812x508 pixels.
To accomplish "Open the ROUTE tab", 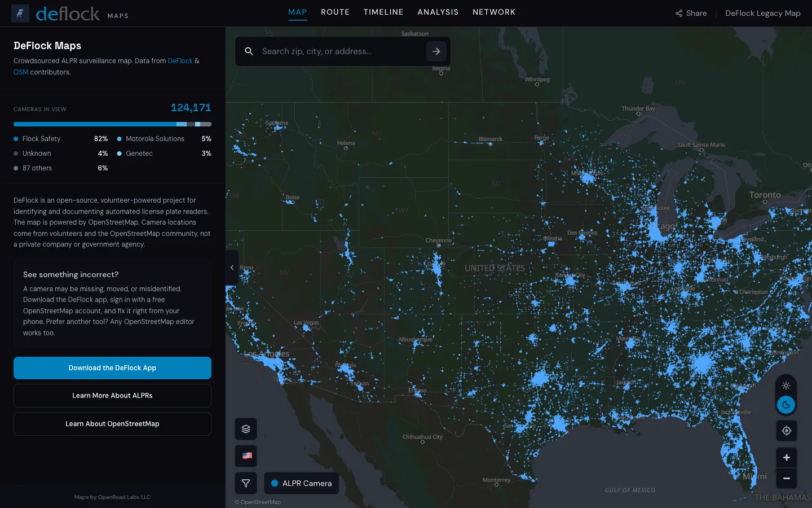I will [336, 12].
